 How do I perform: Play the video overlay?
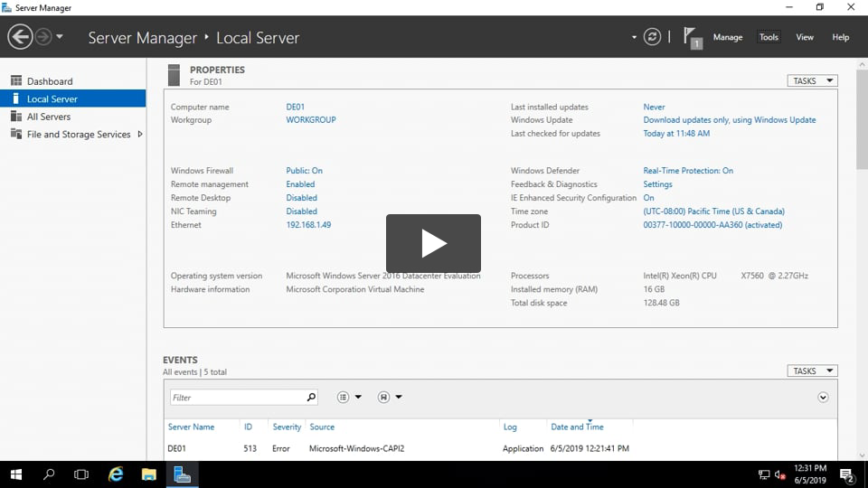coord(433,243)
